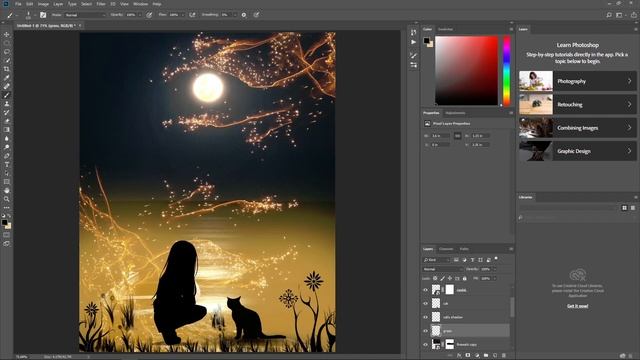Hide the topmost layer with mask
The image size is (640, 360).
(425, 290)
